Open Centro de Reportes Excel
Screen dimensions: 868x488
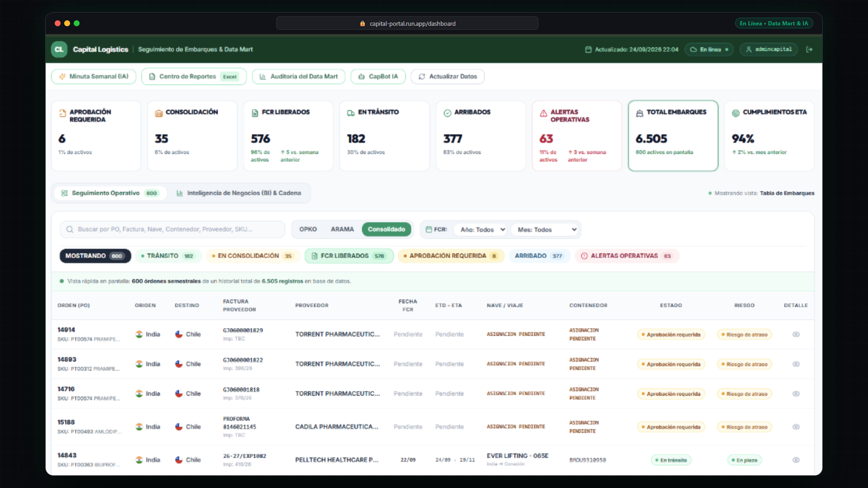pyautogui.click(x=194, y=77)
